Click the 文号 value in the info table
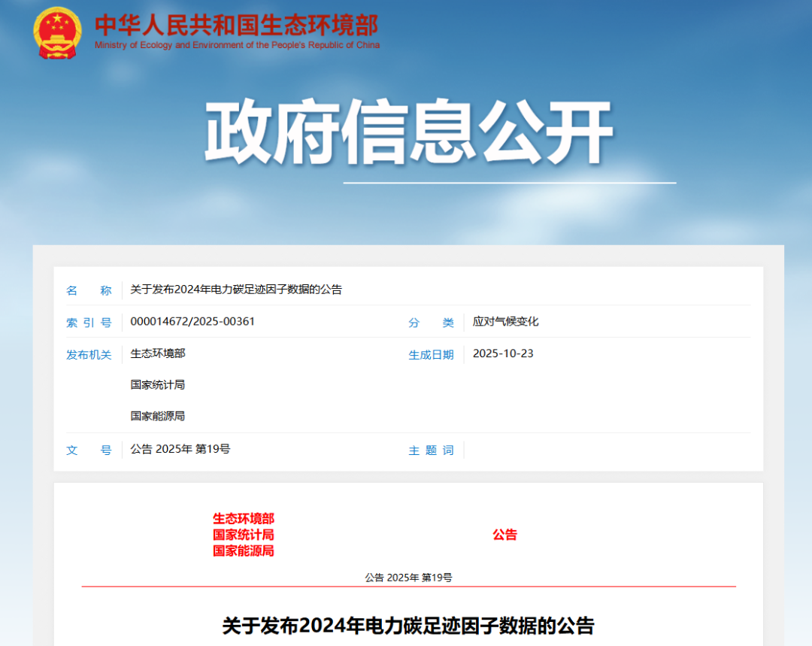812x646 pixels. (x=180, y=449)
